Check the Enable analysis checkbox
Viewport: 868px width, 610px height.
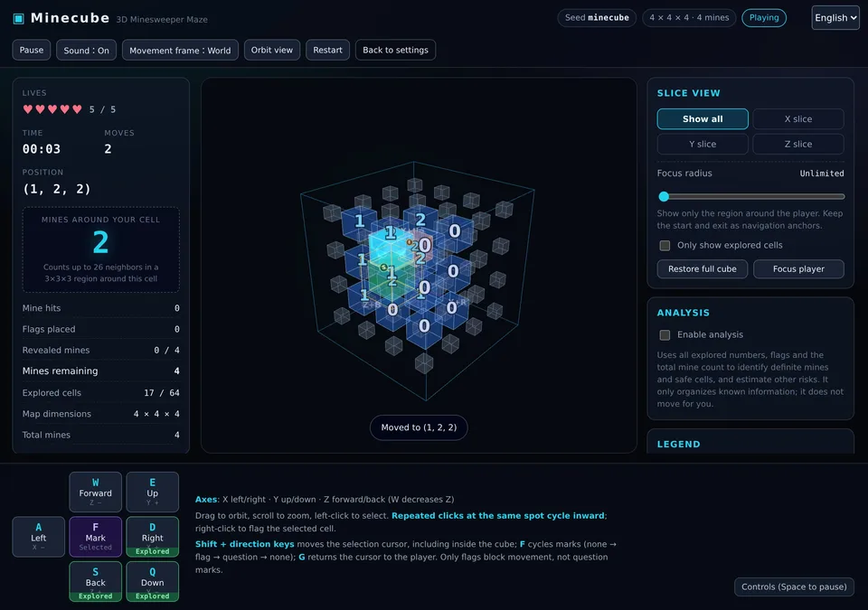pyautogui.click(x=665, y=335)
